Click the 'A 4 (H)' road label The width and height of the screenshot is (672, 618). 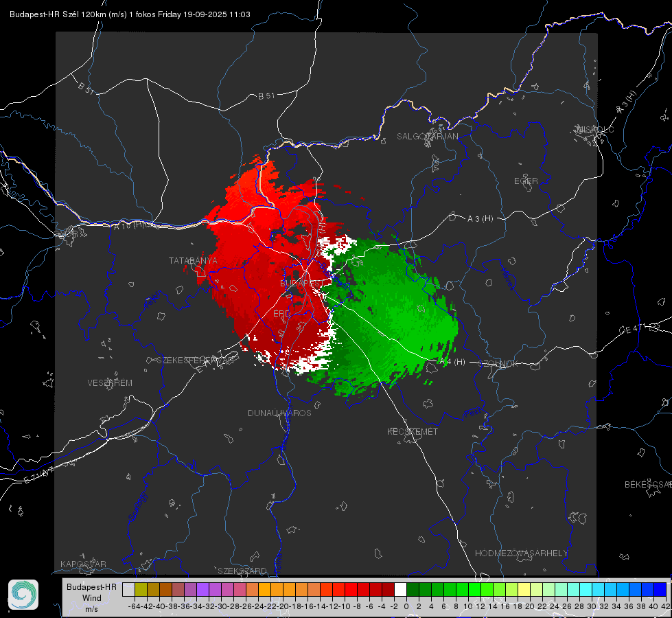[x=452, y=362]
